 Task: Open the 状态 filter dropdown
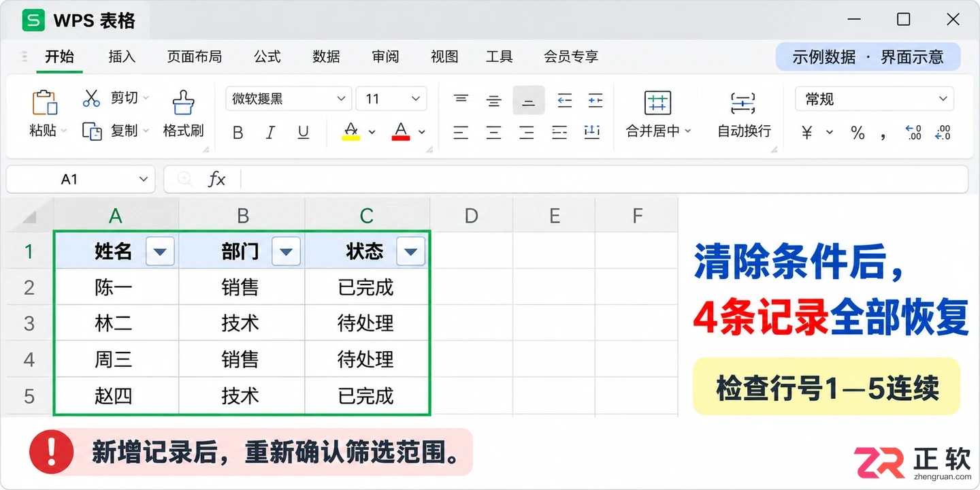[x=410, y=252]
